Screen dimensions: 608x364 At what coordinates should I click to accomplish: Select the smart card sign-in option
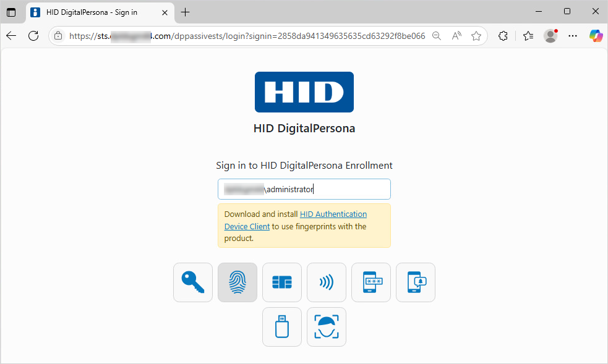pos(282,282)
